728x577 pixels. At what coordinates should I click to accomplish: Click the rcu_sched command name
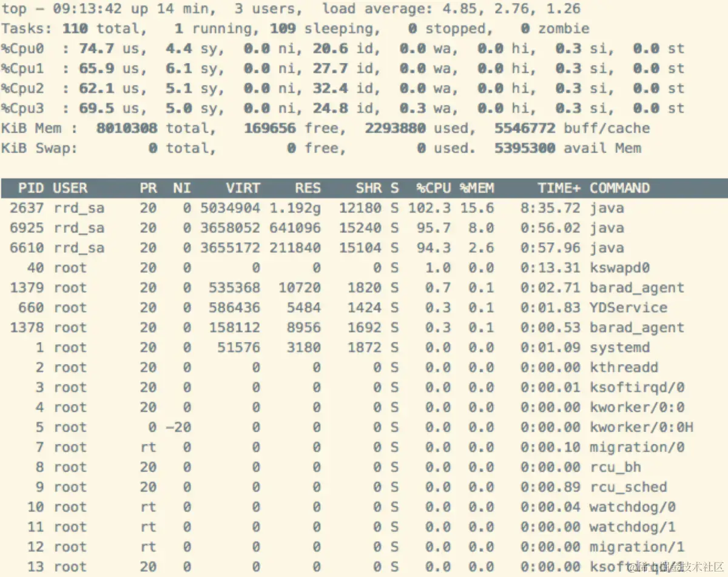629,488
